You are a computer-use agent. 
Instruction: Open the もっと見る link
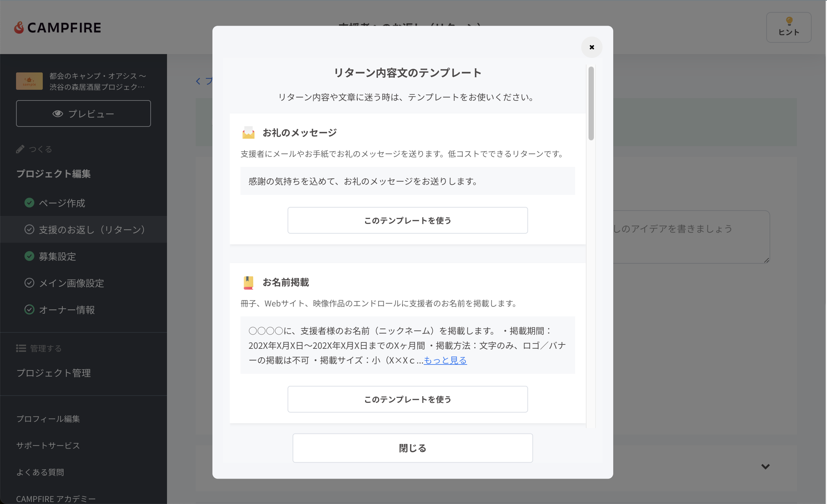pos(445,360)
